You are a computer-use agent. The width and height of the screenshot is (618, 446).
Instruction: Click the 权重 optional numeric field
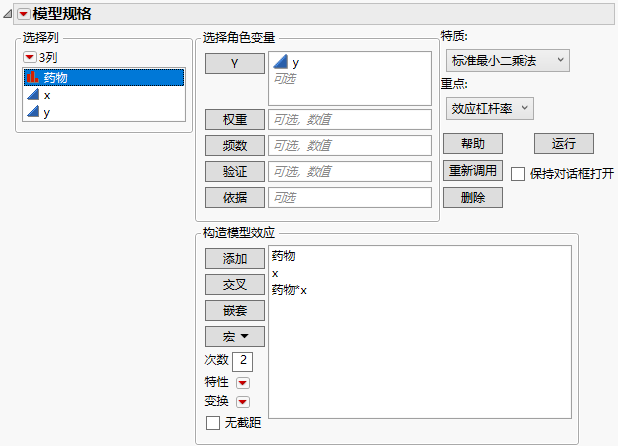pyautogui.click(x=350, y=119)
